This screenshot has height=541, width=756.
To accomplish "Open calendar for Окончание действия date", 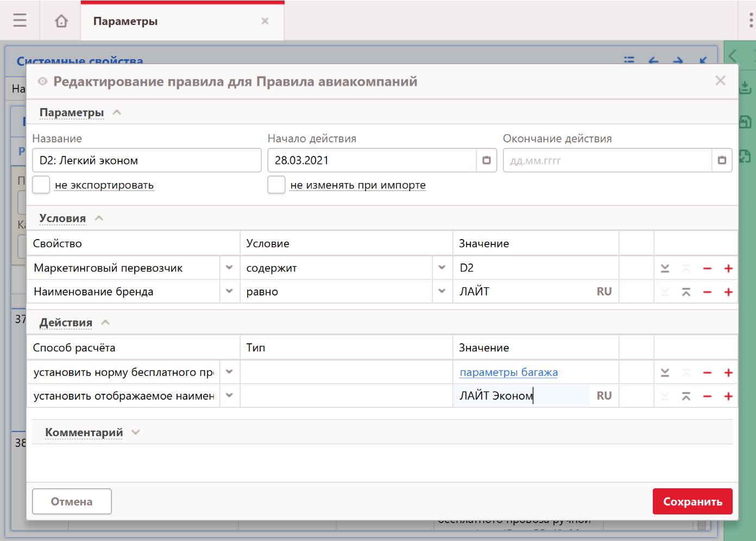I will pos(721,160).
